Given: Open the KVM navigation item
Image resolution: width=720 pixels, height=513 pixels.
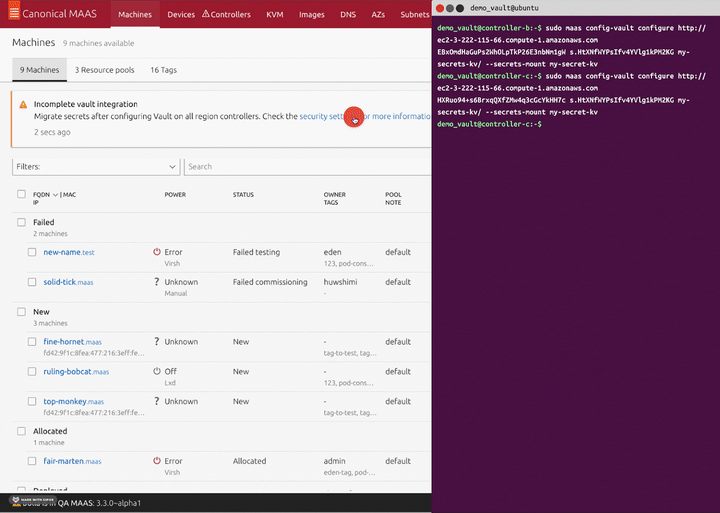Looking at the screenshot, I should (275, 14).
